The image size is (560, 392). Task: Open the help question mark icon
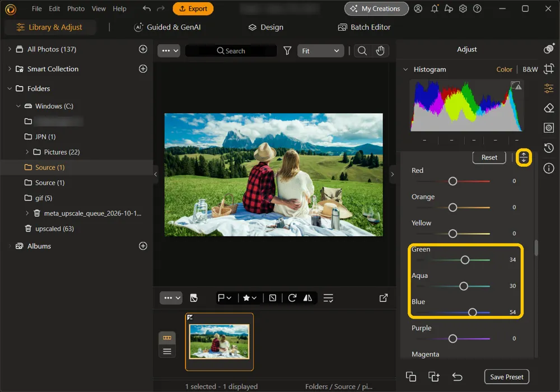[x=477, y=8]
